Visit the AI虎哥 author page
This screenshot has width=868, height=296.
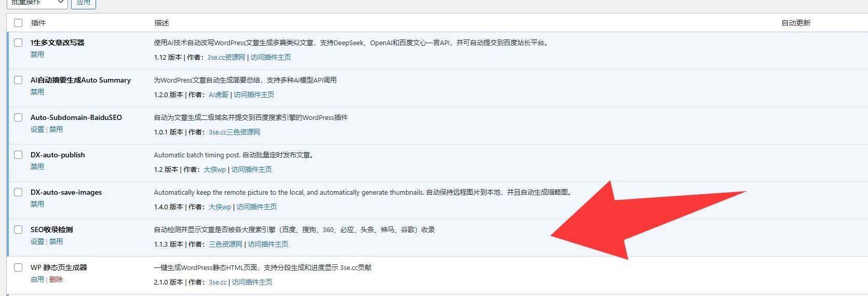[x=219, y=95]
